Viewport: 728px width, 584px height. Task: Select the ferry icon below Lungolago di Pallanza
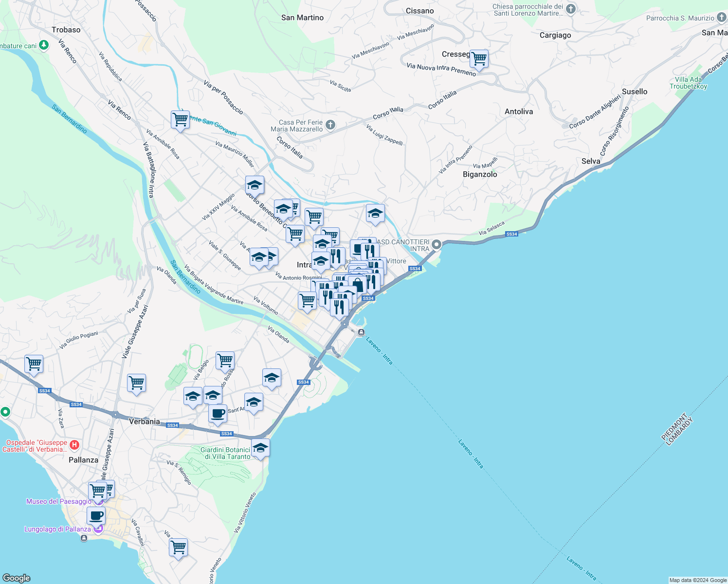click(84, 538)
